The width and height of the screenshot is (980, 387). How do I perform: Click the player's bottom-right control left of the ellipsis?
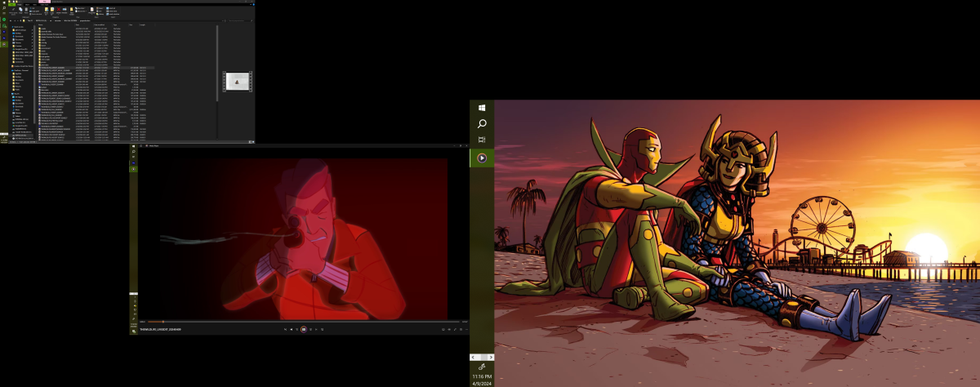[461, 329]
